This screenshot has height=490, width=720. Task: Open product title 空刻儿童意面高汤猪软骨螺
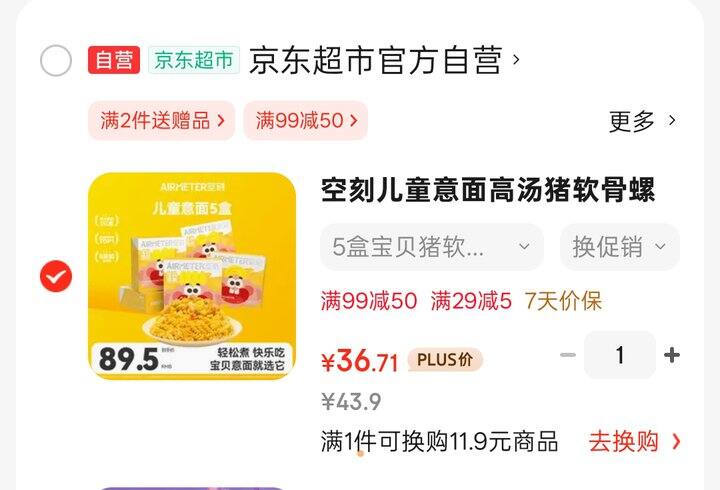pos(488,190)
